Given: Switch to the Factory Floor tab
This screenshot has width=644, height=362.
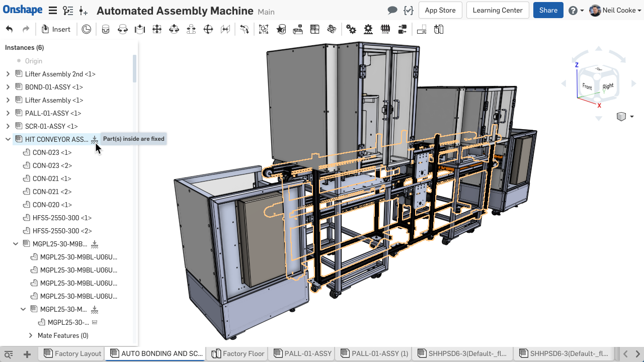Looking at the screenshot, I should [238, 354].
